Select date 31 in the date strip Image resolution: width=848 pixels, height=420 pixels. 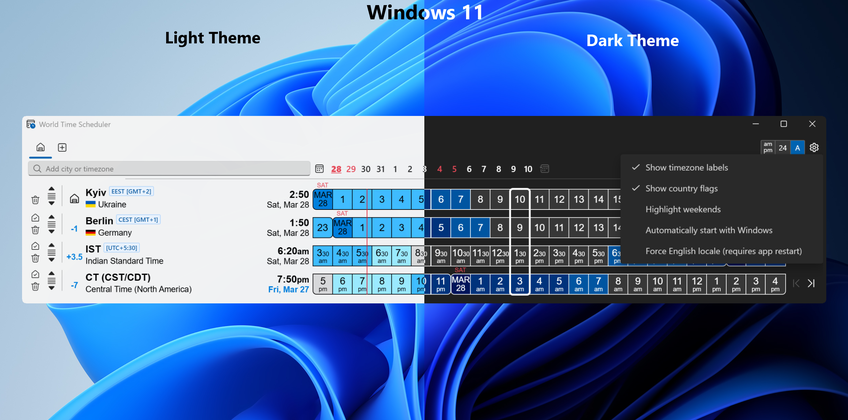tap(381, 169)
